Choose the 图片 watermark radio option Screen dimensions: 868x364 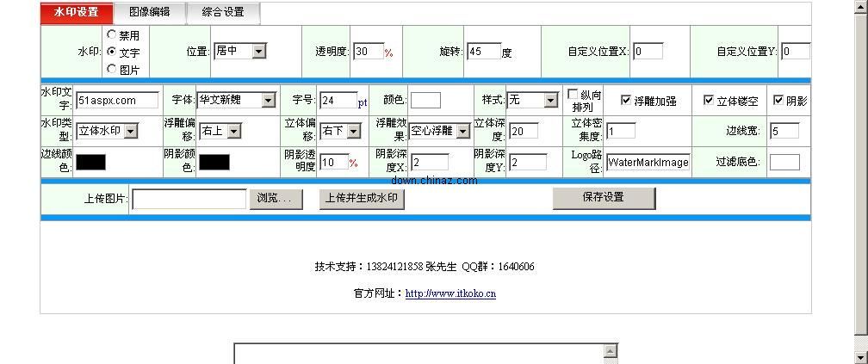coord(112,69)
